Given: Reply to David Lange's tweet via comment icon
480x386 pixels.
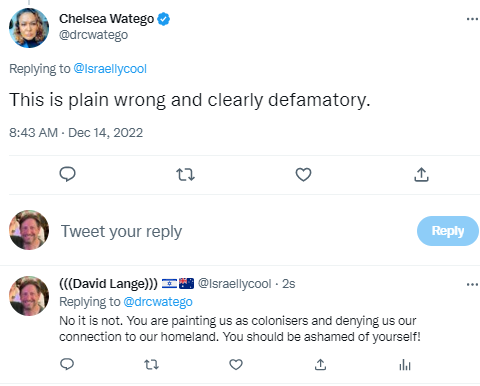Looking at the screenshot, I should [67, 364].
